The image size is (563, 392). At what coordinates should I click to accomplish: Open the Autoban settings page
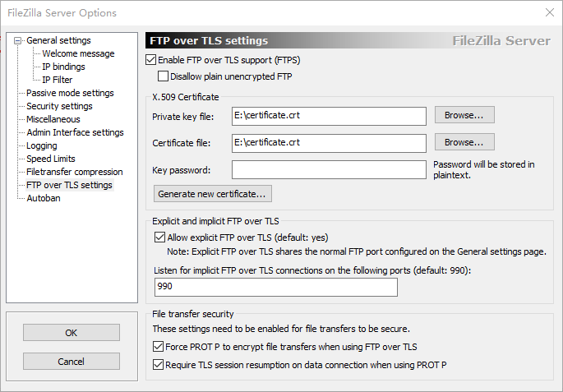pyautogui.click(x=44, y=198)
